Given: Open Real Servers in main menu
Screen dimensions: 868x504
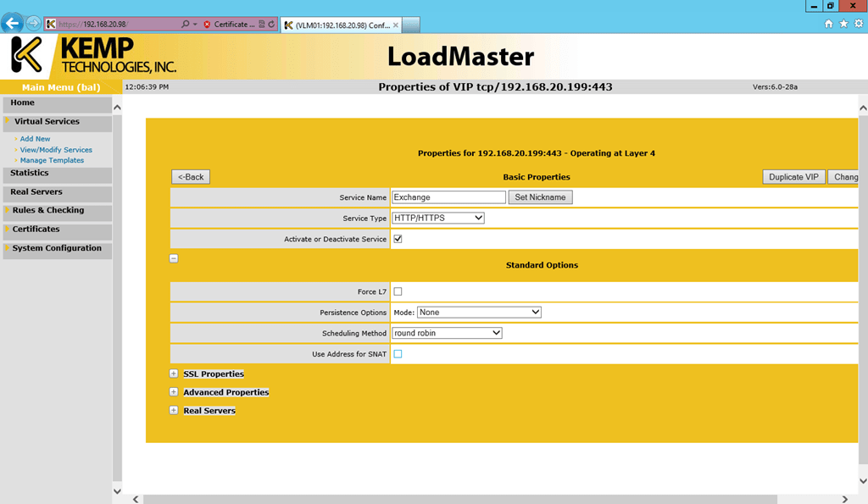Looking at the screenshot, I should tap(57, 192).
